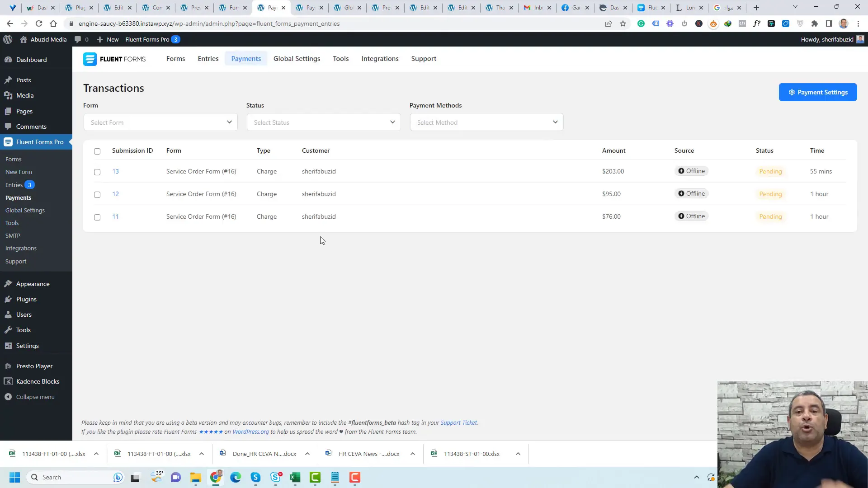Image resolution: width=868 pixels, height=488 pixels.
Task: Open the Integrations top tab
Action: pos(380,59)
